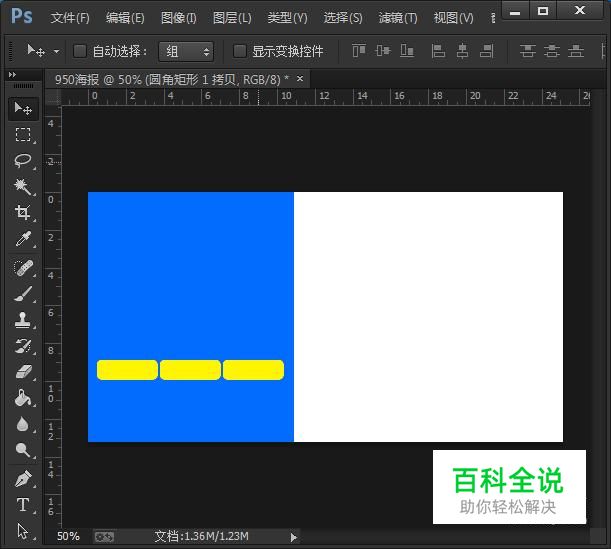Viewport: 611px width, 549px height.
Task: Select the Eyedropper tool
Action: pos(22,240)
